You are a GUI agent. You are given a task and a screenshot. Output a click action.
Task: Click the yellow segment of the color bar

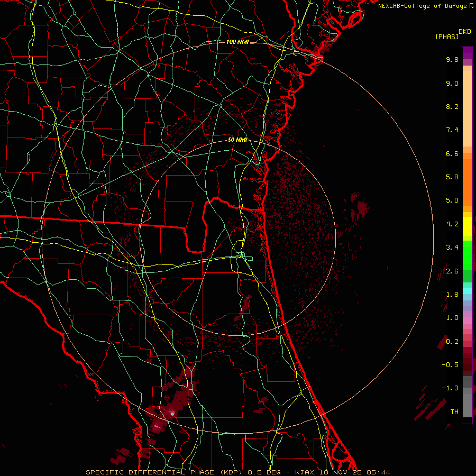coord(467,226)
